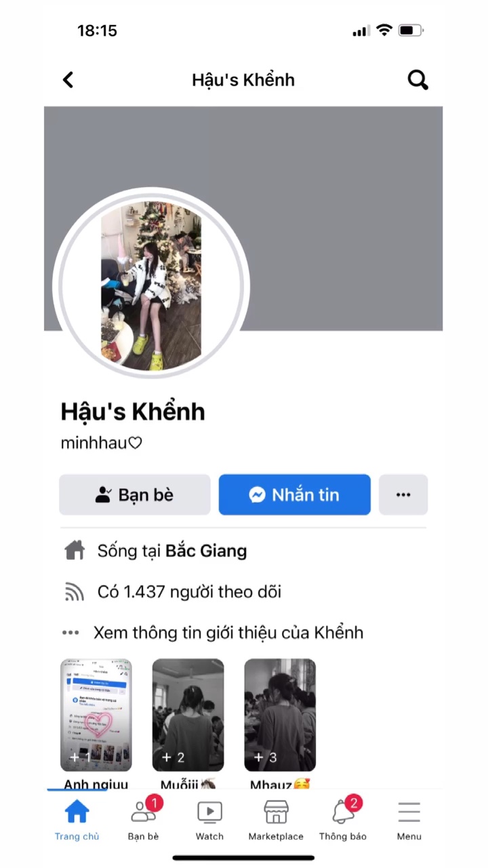Click the Bắc Giang location link
The image size is (488, 868).
point(206,551)
